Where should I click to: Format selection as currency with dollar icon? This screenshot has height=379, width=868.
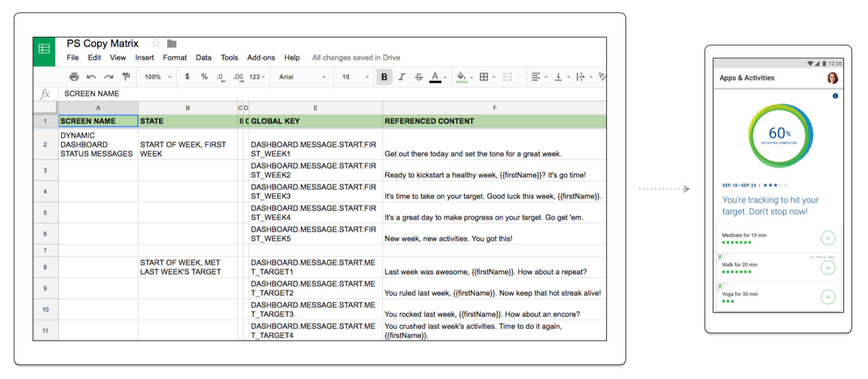[187, 77]
